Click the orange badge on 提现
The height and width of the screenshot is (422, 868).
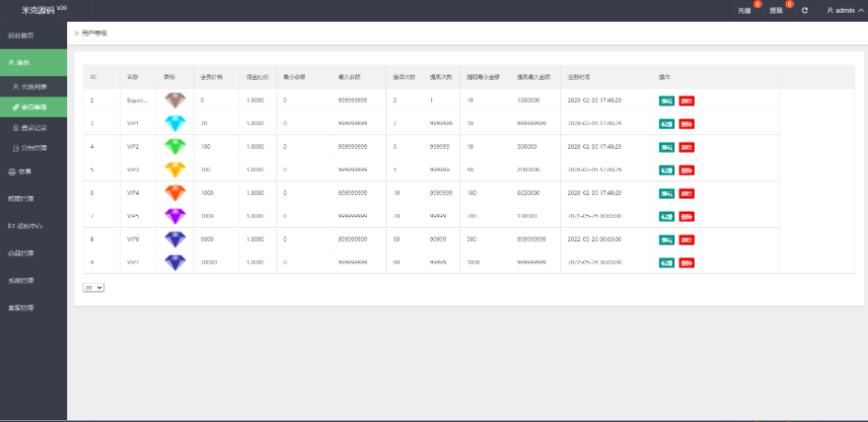click(x=789, y=5)
